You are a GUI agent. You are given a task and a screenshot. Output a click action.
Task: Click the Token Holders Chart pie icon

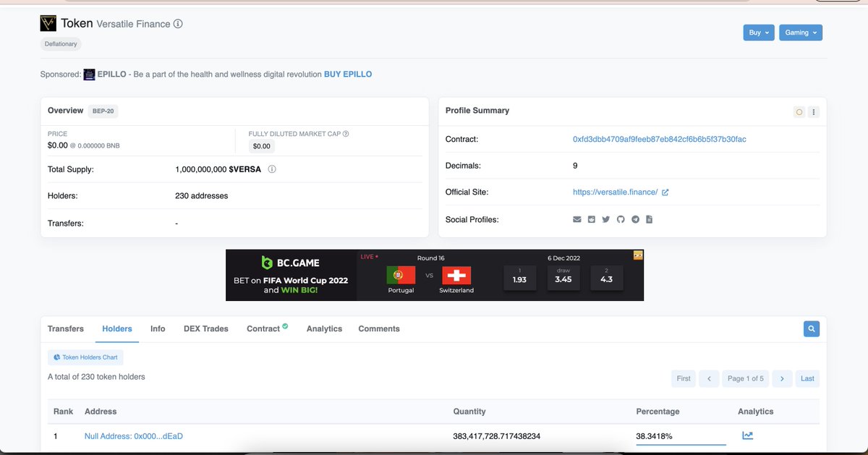tap(56, 357)
